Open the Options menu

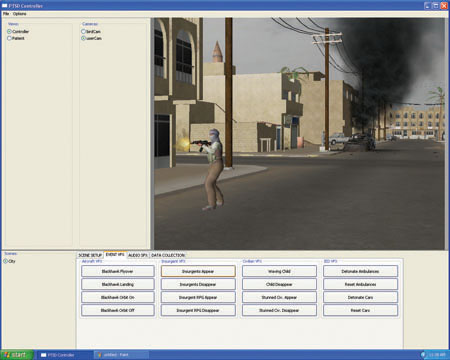click(20, 14)
